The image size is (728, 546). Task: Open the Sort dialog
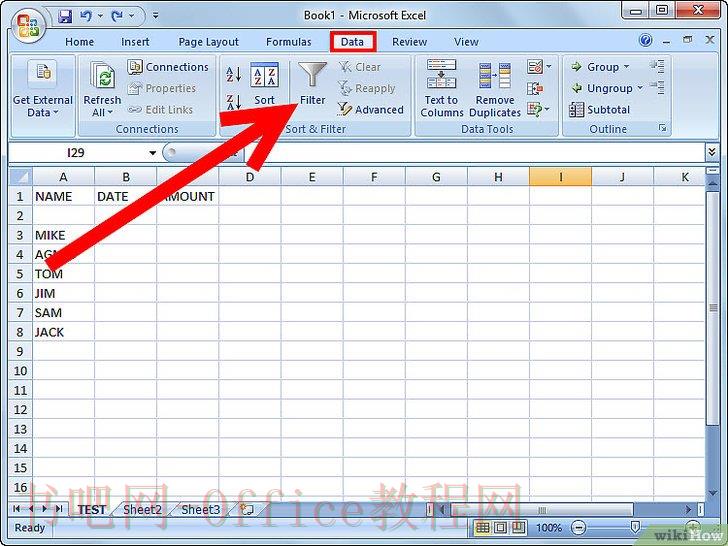(264, 84)
